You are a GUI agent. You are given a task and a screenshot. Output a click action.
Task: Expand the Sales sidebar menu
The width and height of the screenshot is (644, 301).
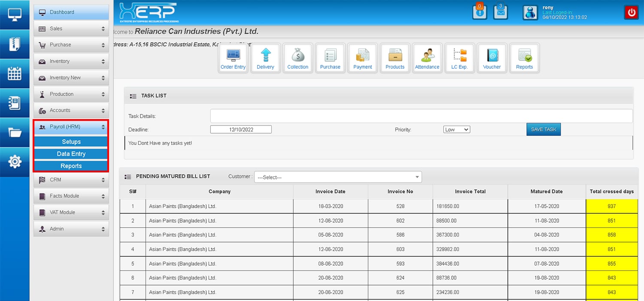tap(71, 29)
